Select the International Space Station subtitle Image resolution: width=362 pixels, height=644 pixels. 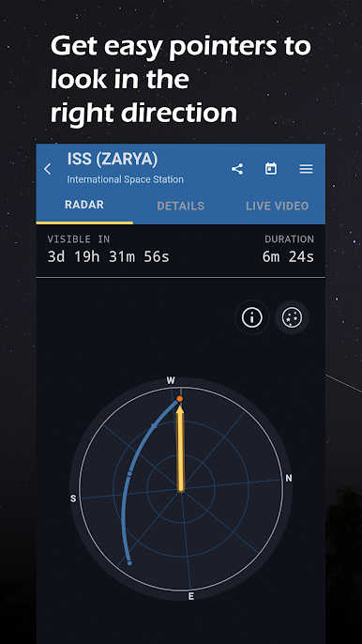coord(125,179)
